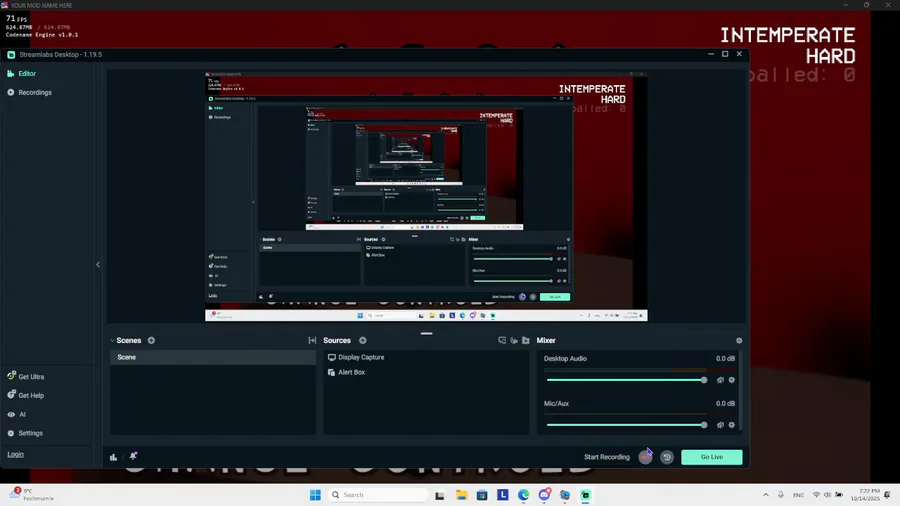This screenshot has height=506, width=900.
Task: Open notifications bell icon
Action: point(133,456)
